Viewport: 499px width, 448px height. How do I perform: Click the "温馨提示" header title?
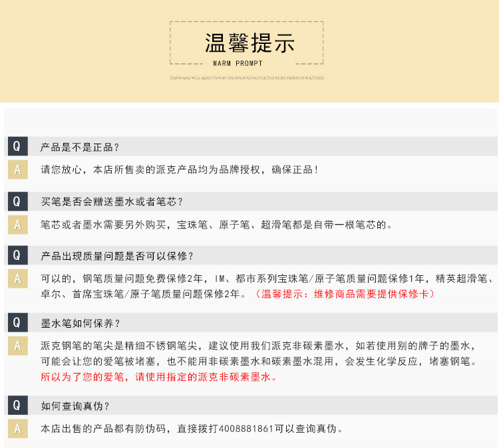tap(249, 43)
